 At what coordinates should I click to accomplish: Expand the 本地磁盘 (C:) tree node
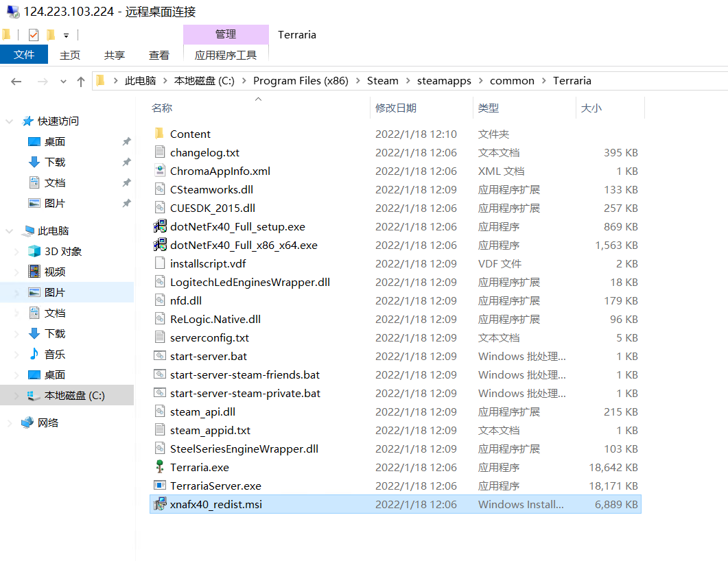click(x=16, y=396)
